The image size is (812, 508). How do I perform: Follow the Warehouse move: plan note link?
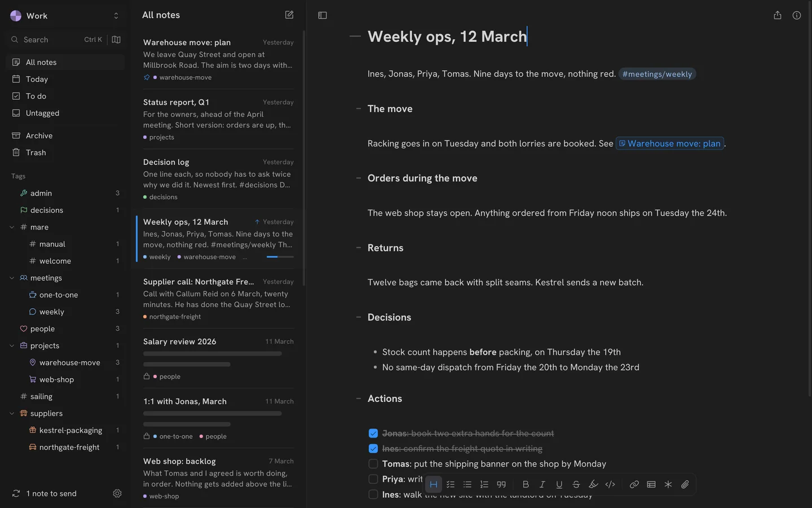670,143
